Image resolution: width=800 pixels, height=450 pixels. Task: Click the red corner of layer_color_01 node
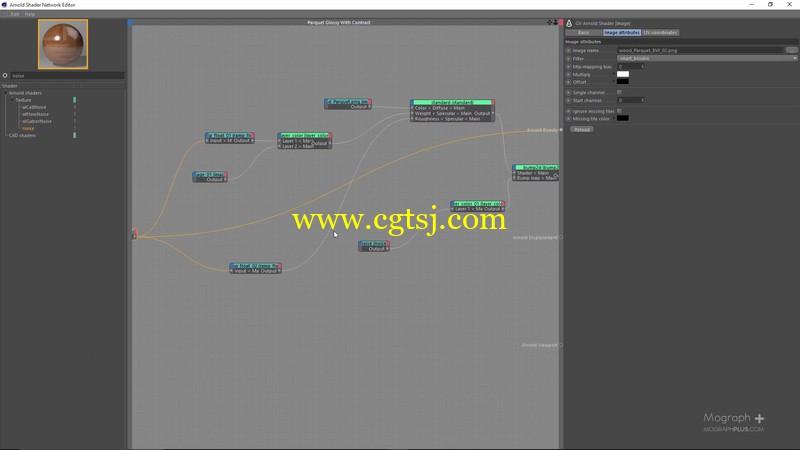[503, 203]
